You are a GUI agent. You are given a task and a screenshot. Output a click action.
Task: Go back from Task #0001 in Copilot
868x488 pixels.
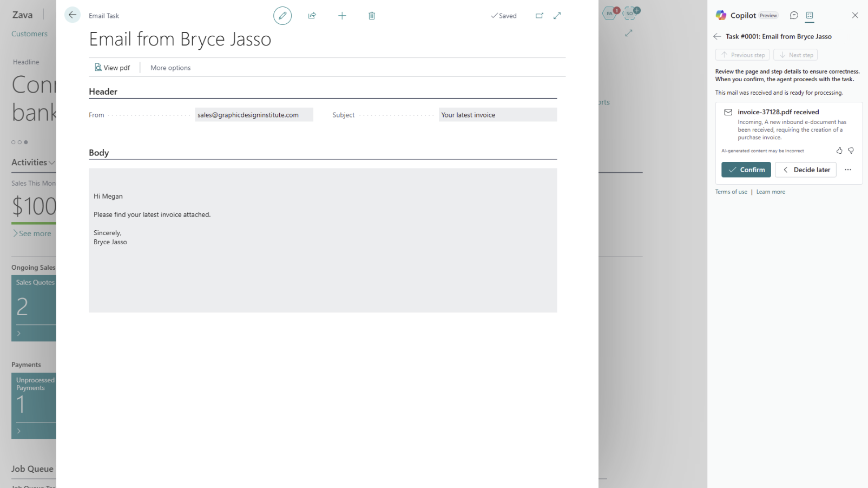pyautogui.click(x=717, y=36)
